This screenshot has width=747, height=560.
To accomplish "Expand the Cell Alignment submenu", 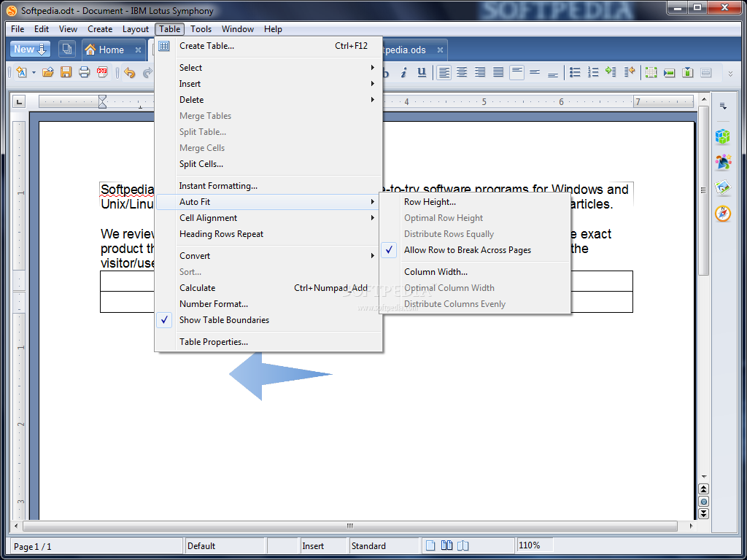I will pyautogui.click(x=268, y=218).
